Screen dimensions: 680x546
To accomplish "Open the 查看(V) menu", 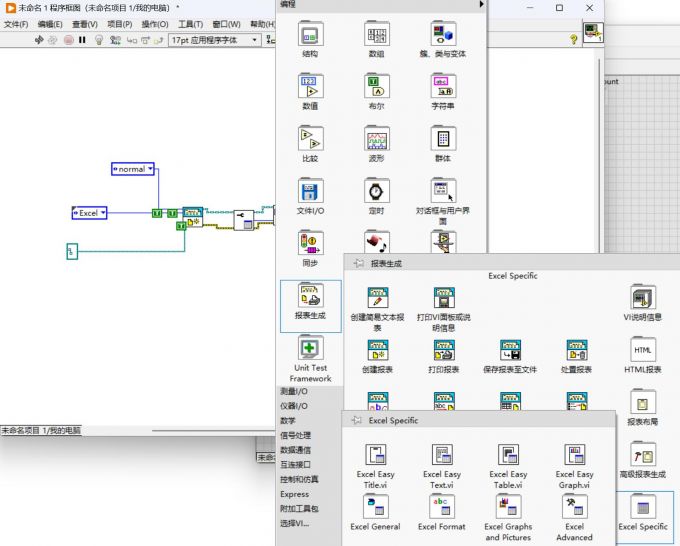I will coord(85,24).
